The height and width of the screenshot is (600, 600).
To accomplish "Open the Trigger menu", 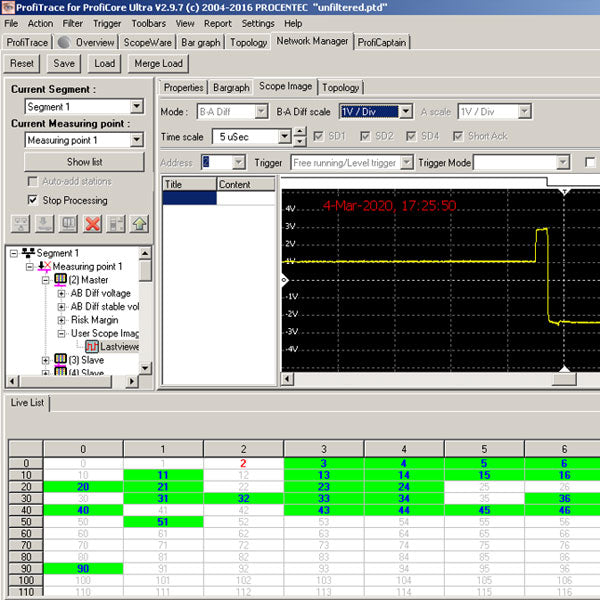I will [x=106, y=23].
